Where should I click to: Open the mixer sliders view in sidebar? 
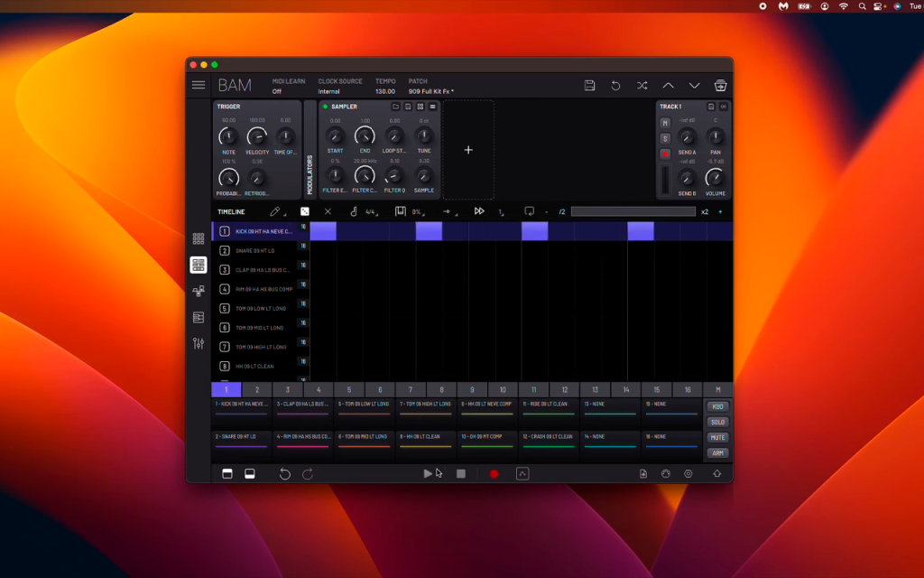199,343
